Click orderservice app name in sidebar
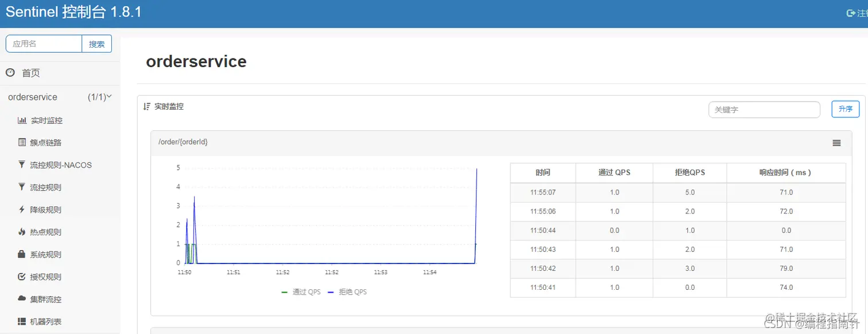 [33, 97]
